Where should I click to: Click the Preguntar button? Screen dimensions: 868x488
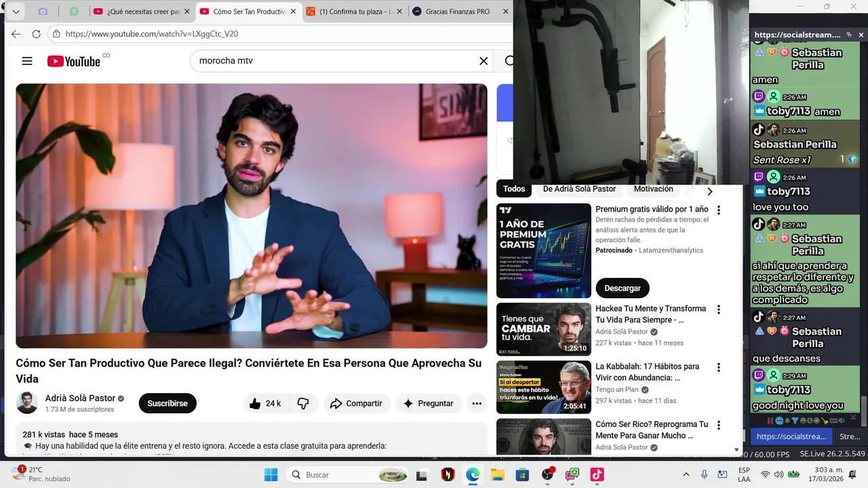tap(429, 403)
